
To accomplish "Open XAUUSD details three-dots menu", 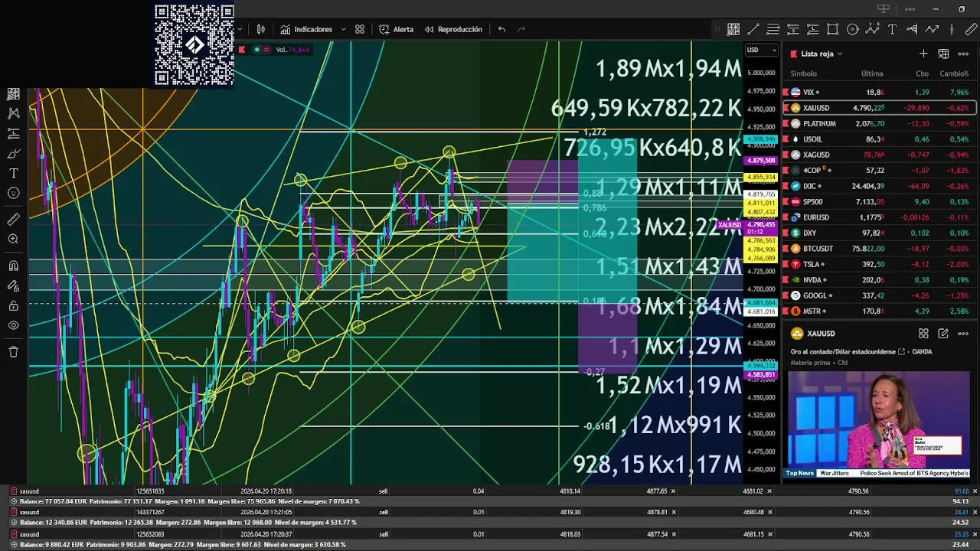I will pyautogui.click(x=963, y=334).
